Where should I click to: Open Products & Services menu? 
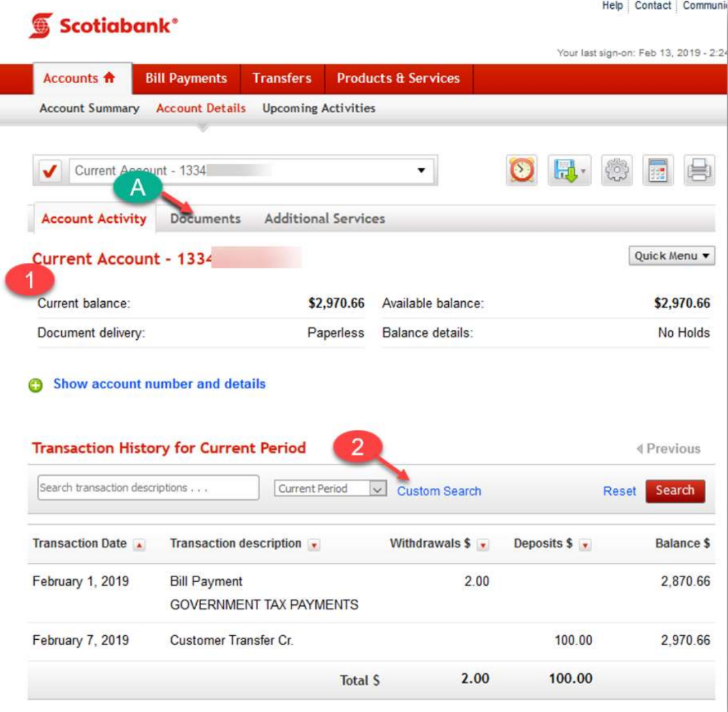[x=398, y=78]
